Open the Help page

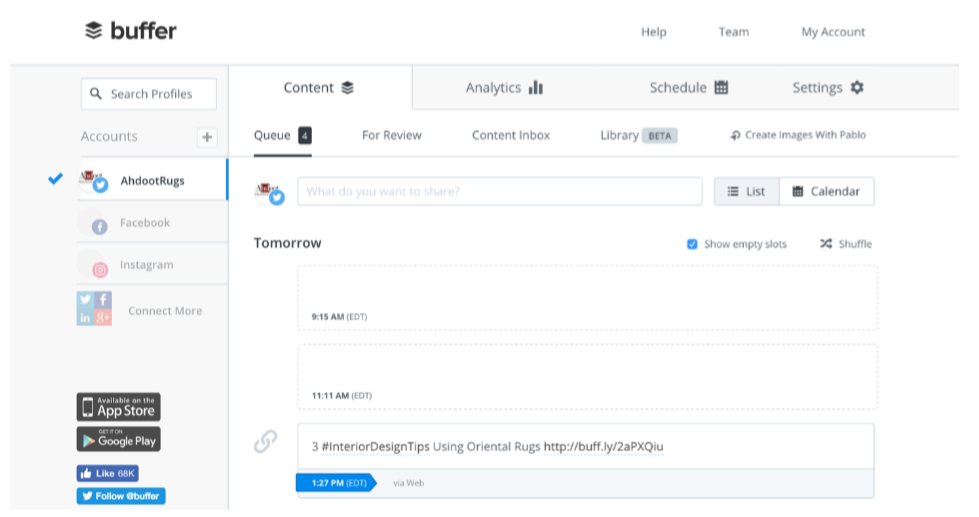point(654,32)
